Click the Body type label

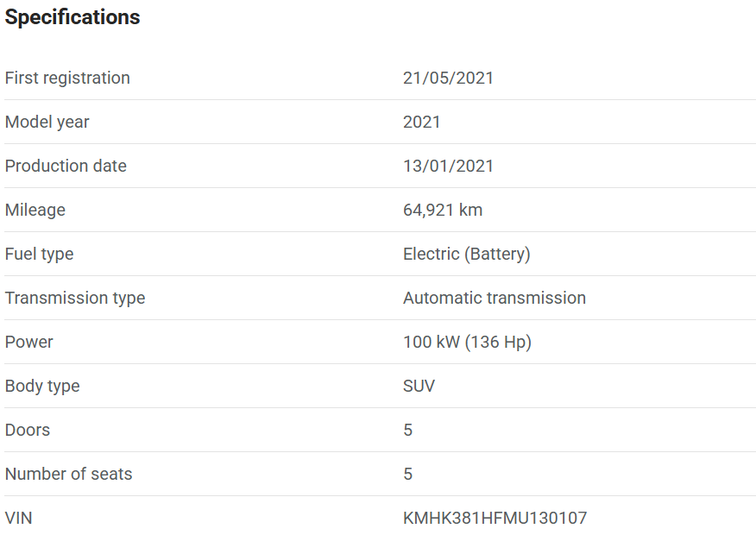(42, 386)
